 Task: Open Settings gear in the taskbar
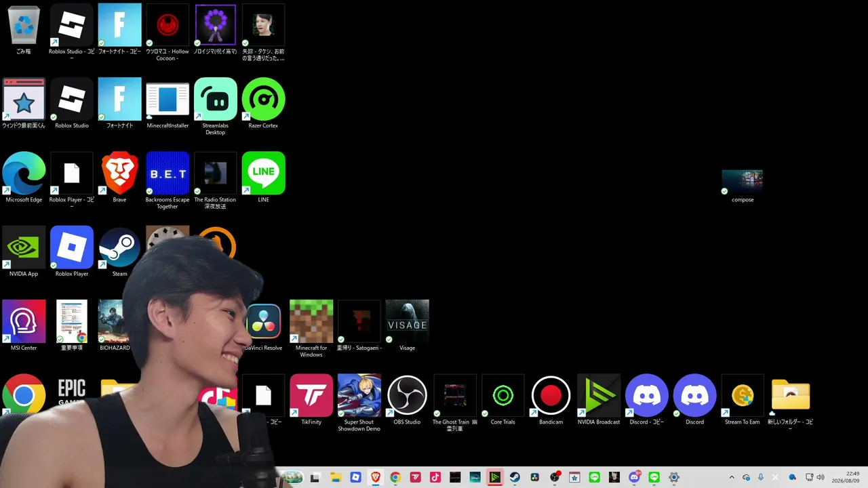674,477
